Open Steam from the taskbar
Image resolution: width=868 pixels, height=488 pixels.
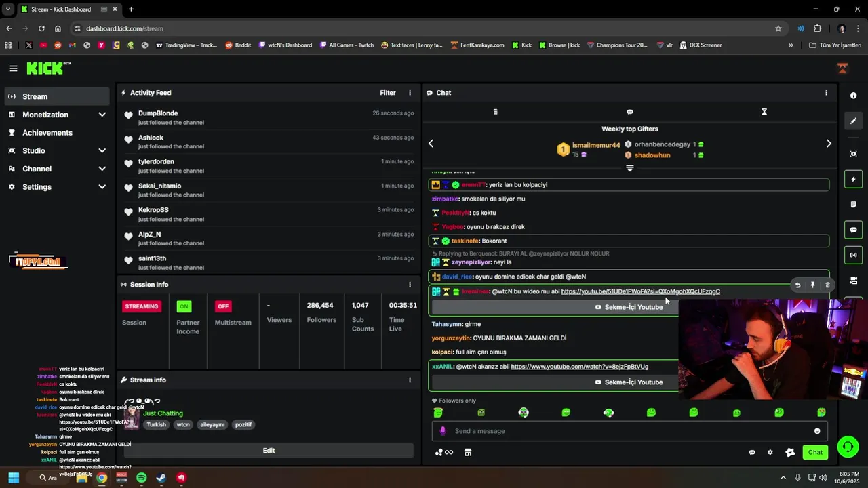coord(161,478)
